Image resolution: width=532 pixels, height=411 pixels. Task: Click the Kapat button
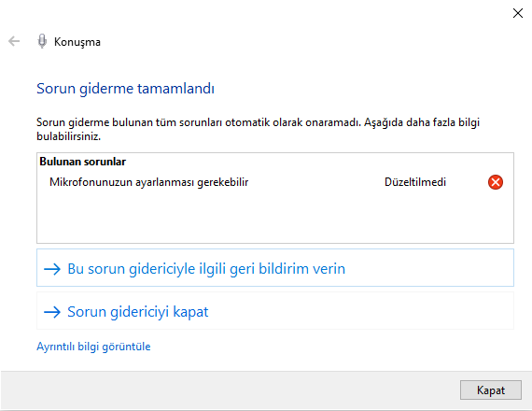pyautogui.click(x=491, y=390)
